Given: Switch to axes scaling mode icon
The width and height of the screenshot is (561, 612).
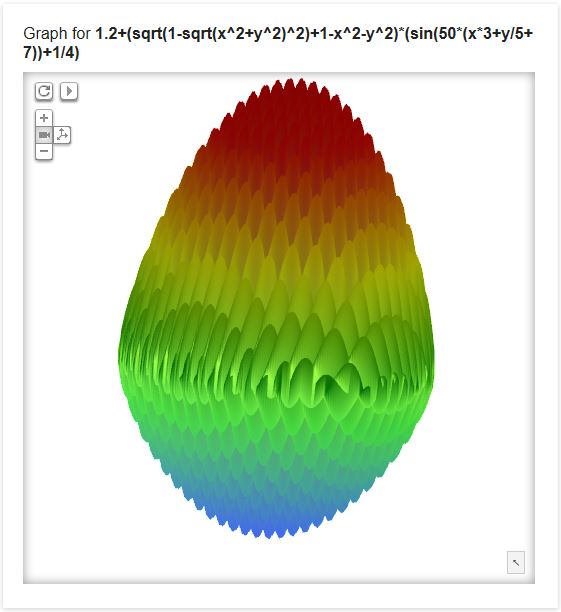Looking at the screenshot, I should point(62,135).
